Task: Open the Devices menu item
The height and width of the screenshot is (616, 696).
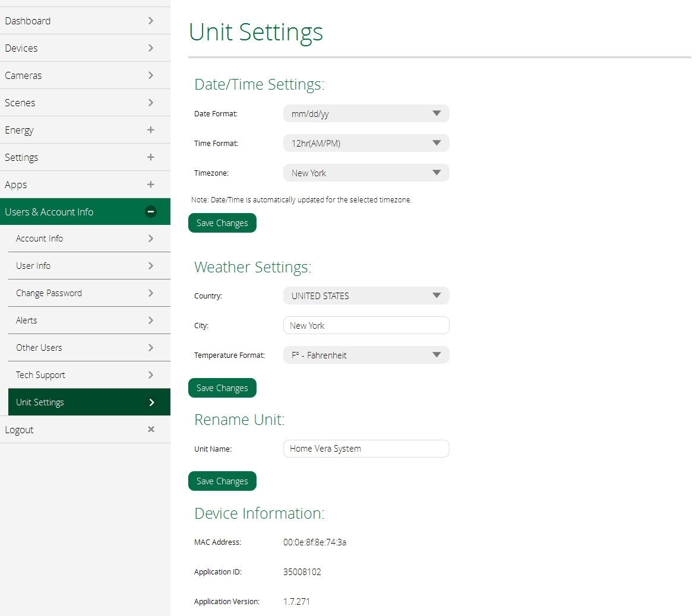Action: pyautogui.click(x=85, y=48)
